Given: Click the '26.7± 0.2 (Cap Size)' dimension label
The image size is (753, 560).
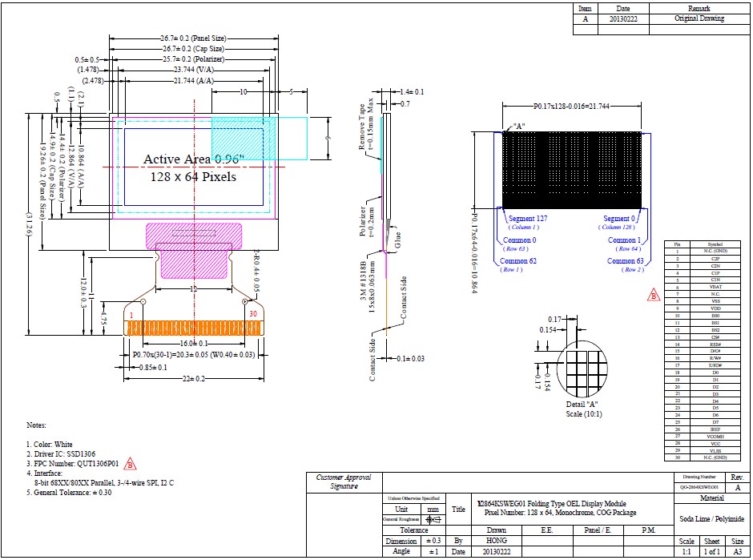Looking at the screenshot, I should click(193, 49).
